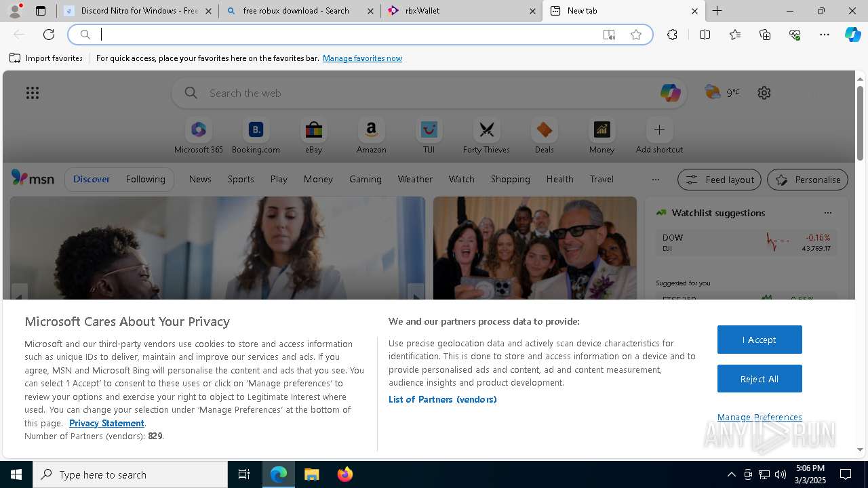The width and height of the screenshot is (868, 488).
Task: Open Forty Thieves shortcut
Action: (486, 136)
